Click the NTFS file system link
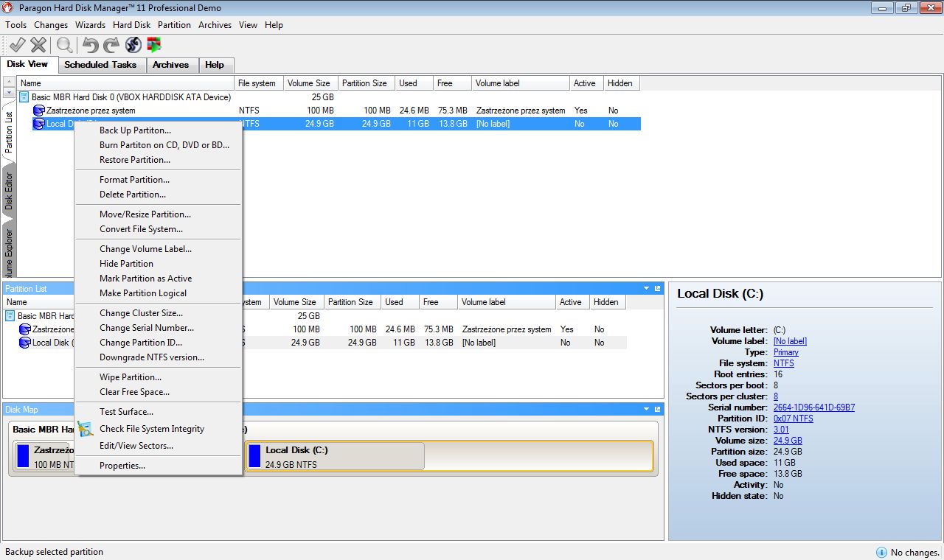 click(x=783, y=363)
